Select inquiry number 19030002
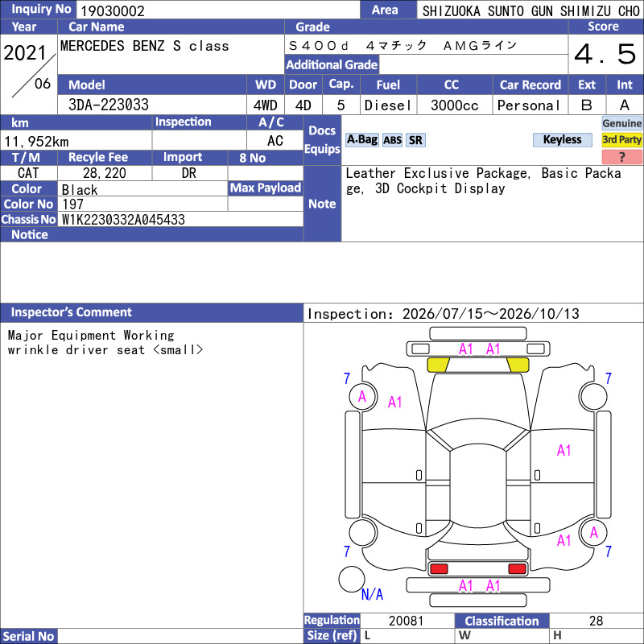The width and height of the screenshot is (644, 644). coord(113,11)
